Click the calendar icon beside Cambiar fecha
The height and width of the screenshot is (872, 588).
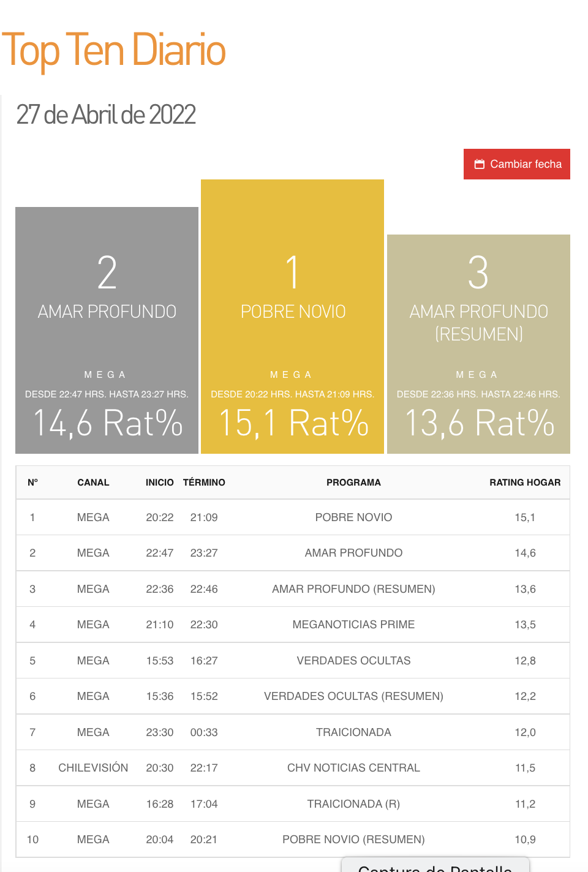pos(480,164)
